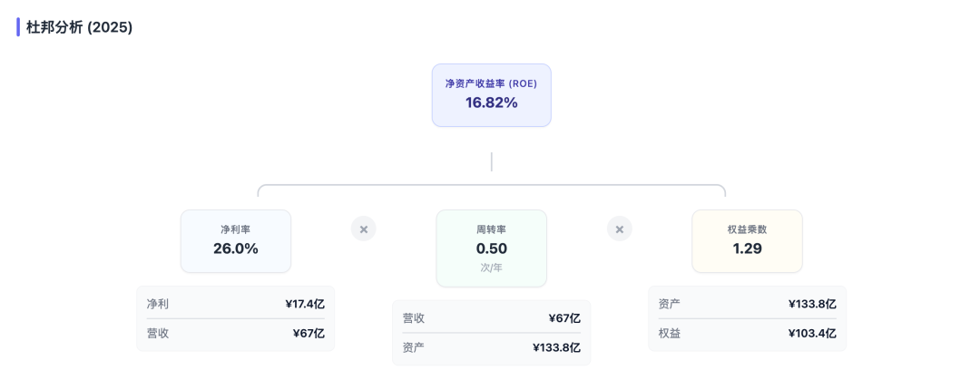Click the 次/年 unit text
980x380 pixels.
(x=491, y=268)
